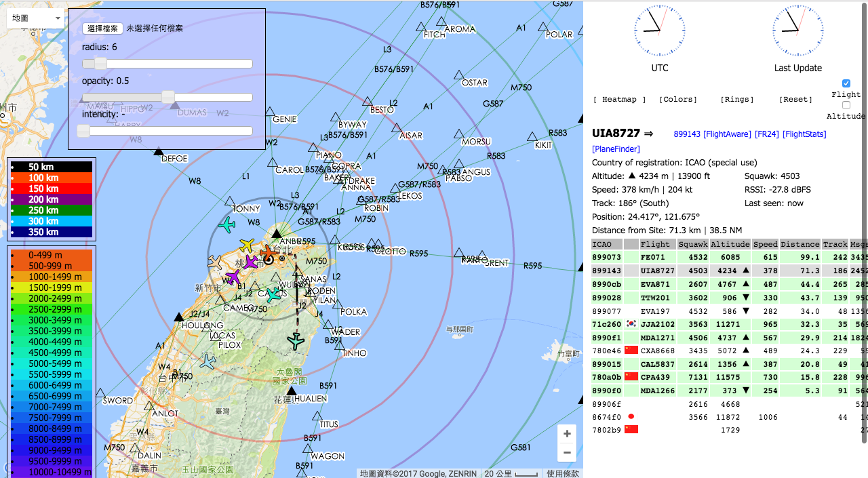This screenshot has width=868, height=478.
Task: Zoom out the map with minus button
Action: coord(567,453)
